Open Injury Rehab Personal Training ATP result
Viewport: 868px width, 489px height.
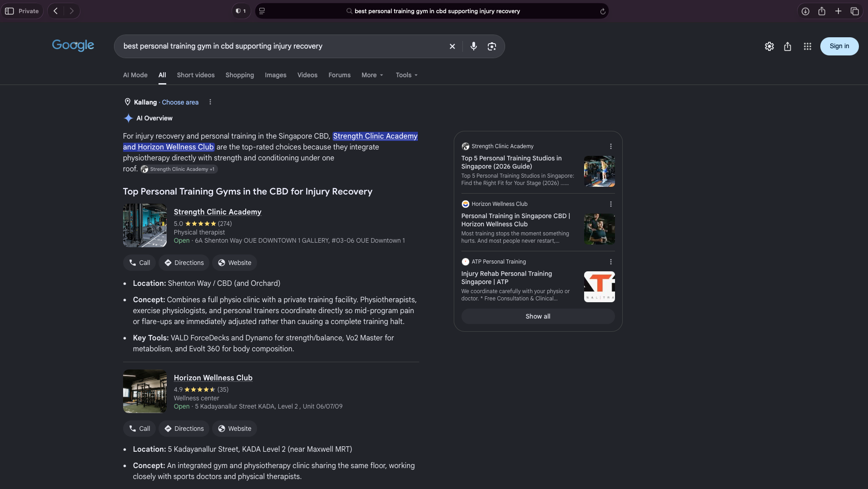tap(506, 278)
